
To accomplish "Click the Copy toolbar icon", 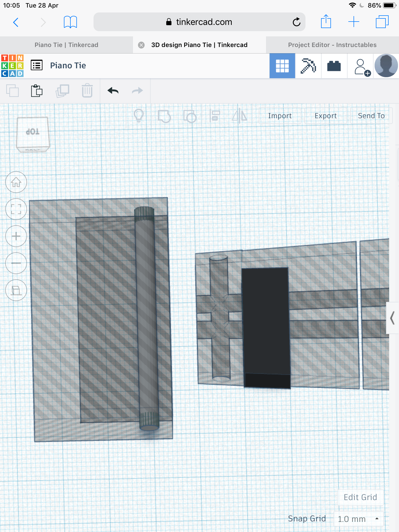I will [x=12, y=91].
